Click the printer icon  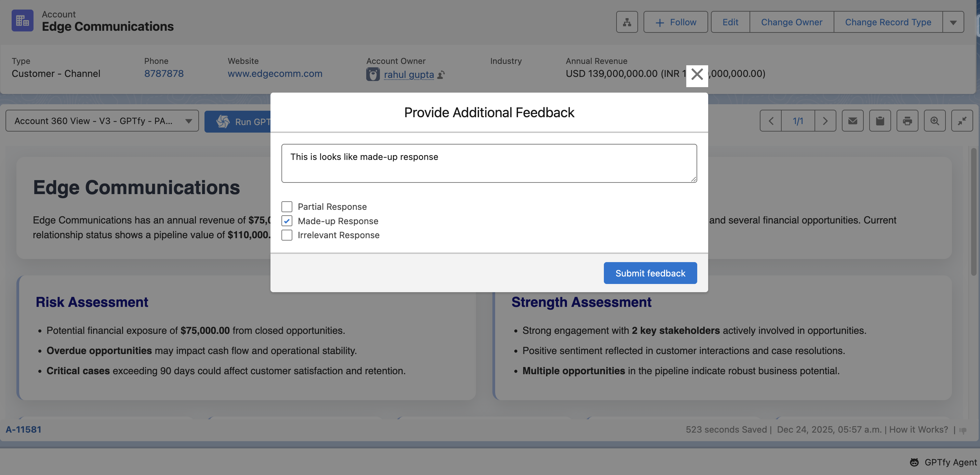[907, 121]
